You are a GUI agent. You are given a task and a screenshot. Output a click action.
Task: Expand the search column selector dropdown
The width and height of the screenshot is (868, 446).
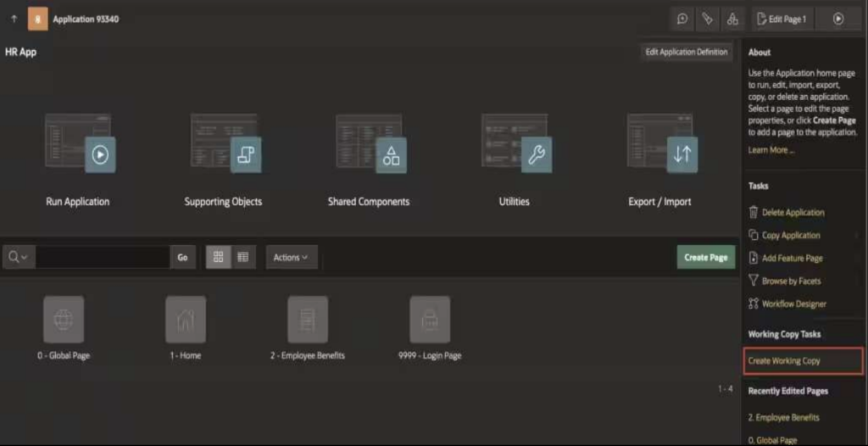click(18, 257)
